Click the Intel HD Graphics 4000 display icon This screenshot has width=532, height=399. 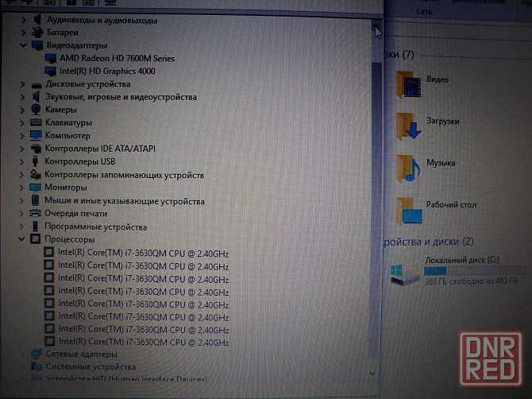50,72
